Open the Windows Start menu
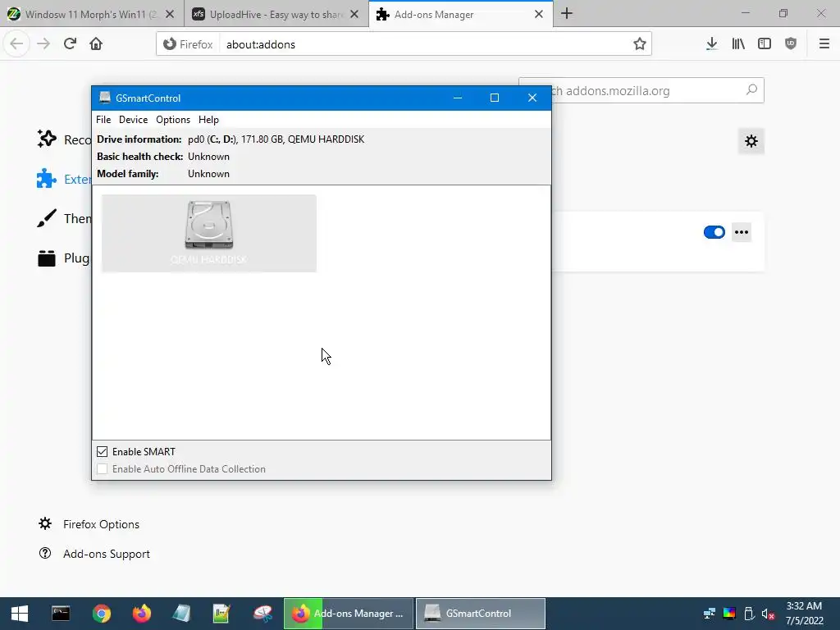 coord(20,614)
